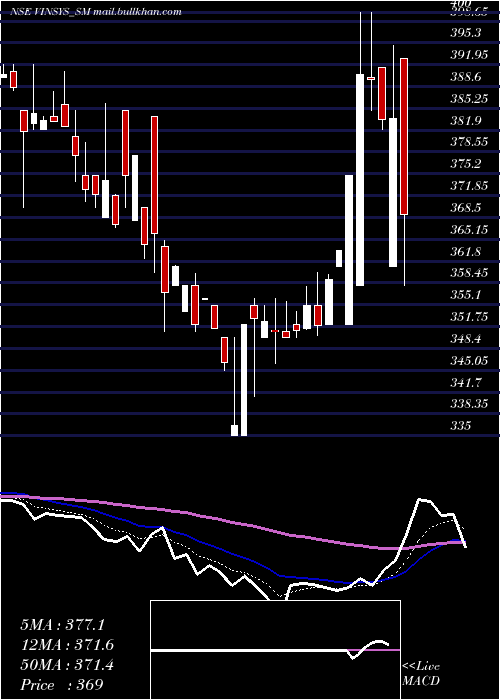Click the 385.25 price axis label
This screenshot has width=500, height=700.
pos(468,98)
